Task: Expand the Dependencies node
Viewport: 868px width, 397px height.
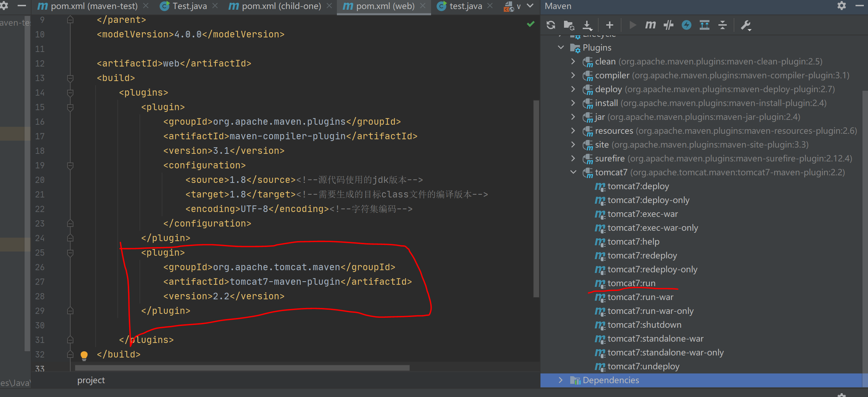Action: click(561, 380)
